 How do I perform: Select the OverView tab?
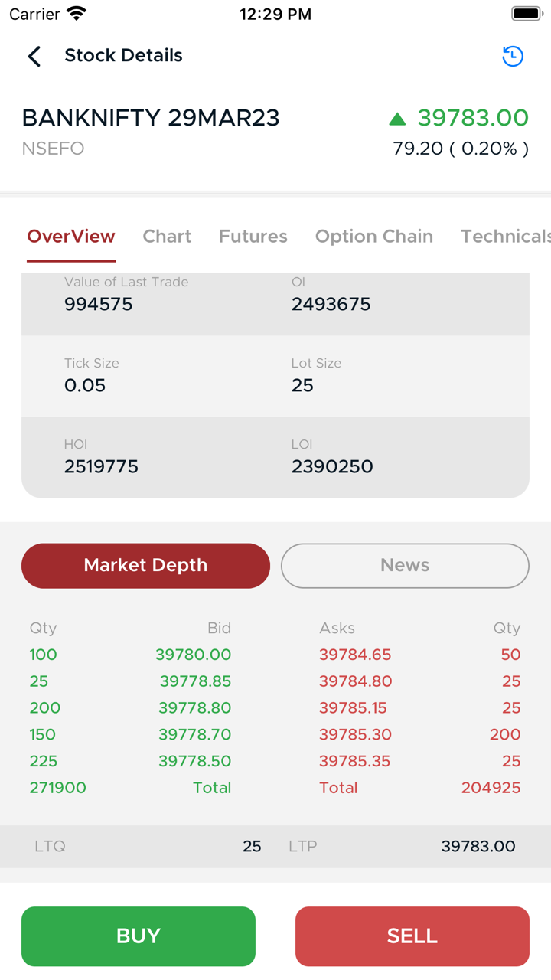coord(71,237)
